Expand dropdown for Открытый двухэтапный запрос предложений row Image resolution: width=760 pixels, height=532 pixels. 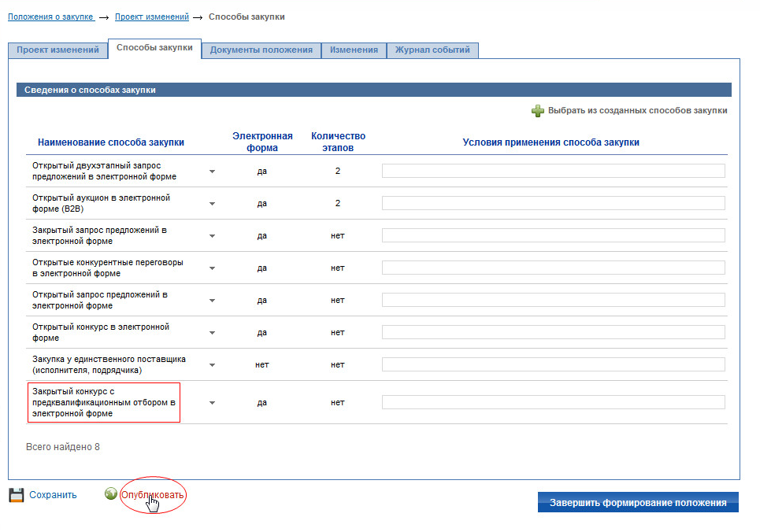pos(212,171)
